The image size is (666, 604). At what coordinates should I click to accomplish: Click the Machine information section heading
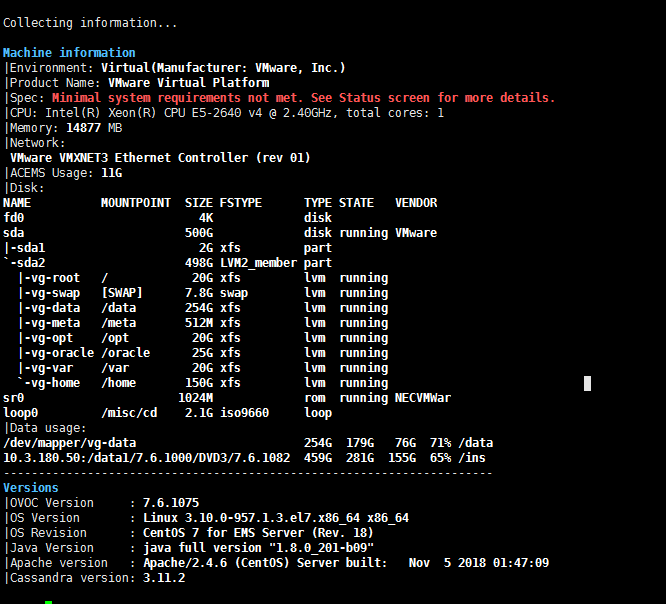coord(69,52)
